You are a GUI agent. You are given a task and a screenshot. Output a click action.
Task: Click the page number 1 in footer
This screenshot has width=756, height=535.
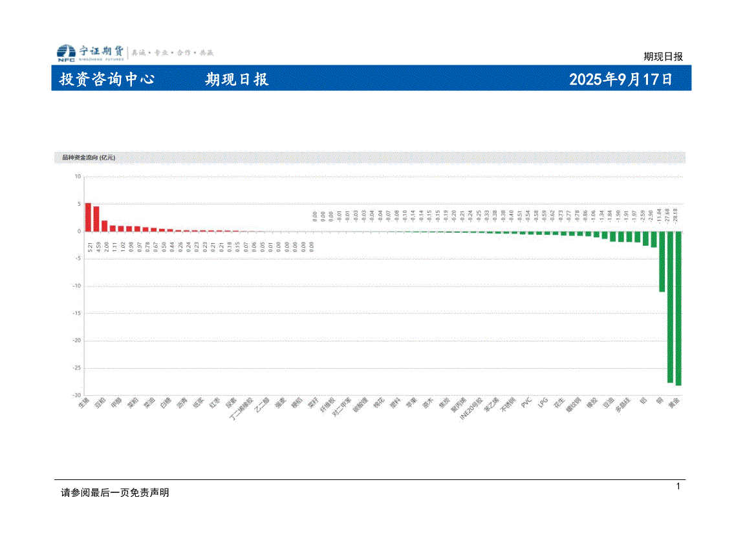(678, 486)
